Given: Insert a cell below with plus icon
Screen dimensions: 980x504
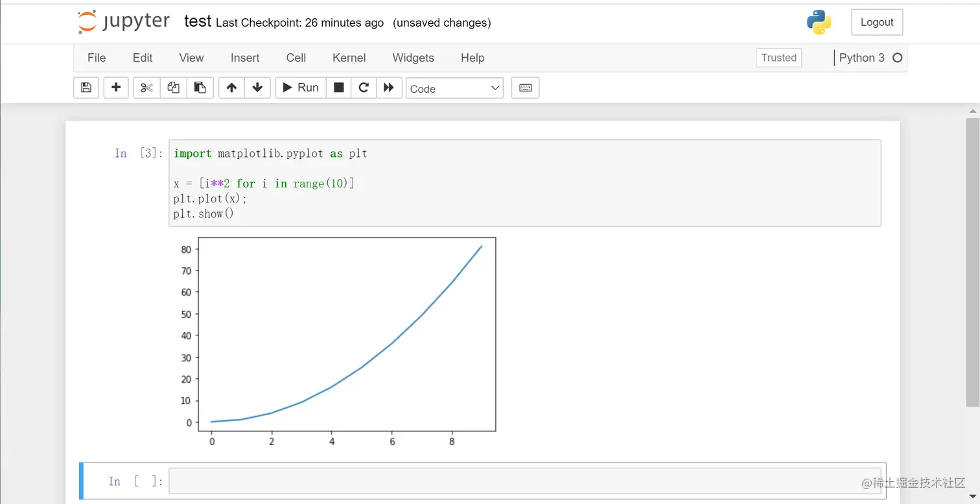Looking at the screenshot, I should pyautogui.click(x=116, y=88).
